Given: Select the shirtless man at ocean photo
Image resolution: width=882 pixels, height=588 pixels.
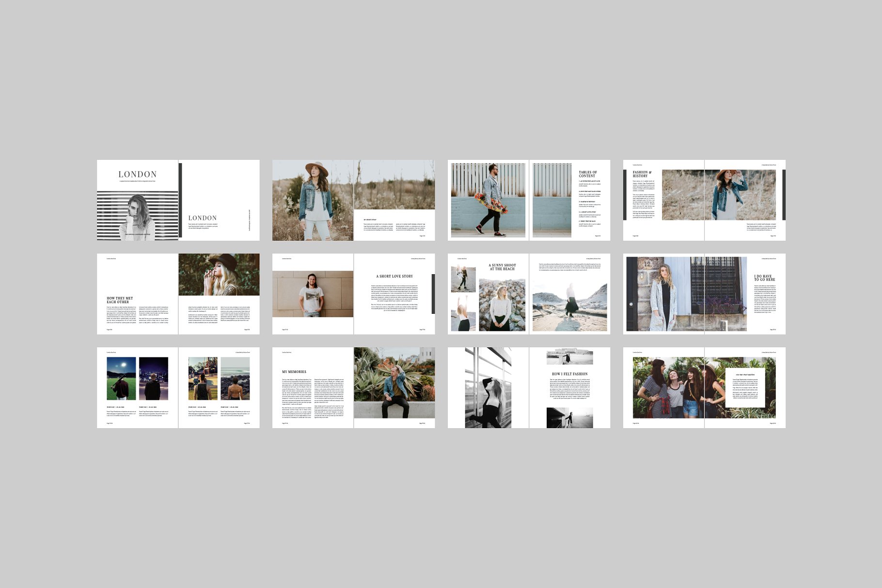Looking at the screenshot, I should (235, 378).
